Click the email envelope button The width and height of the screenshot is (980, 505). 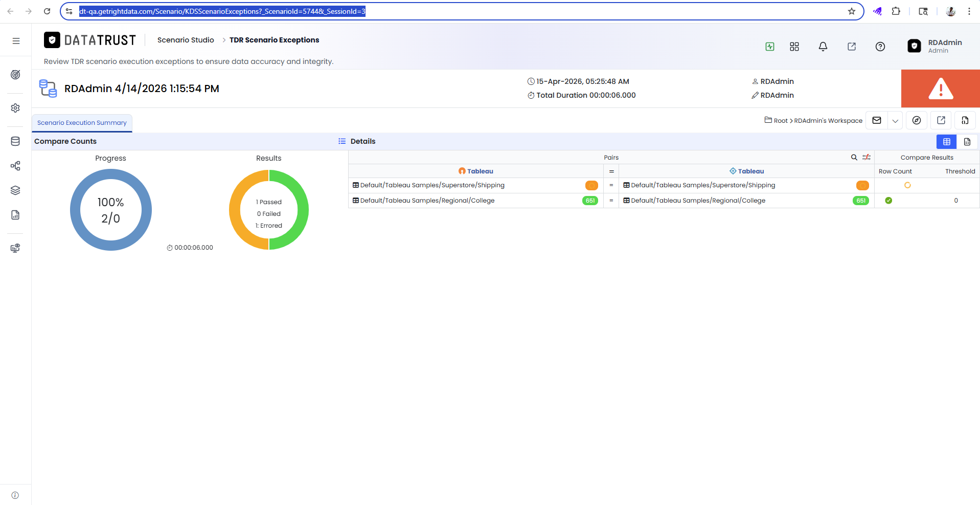point(877,120)
